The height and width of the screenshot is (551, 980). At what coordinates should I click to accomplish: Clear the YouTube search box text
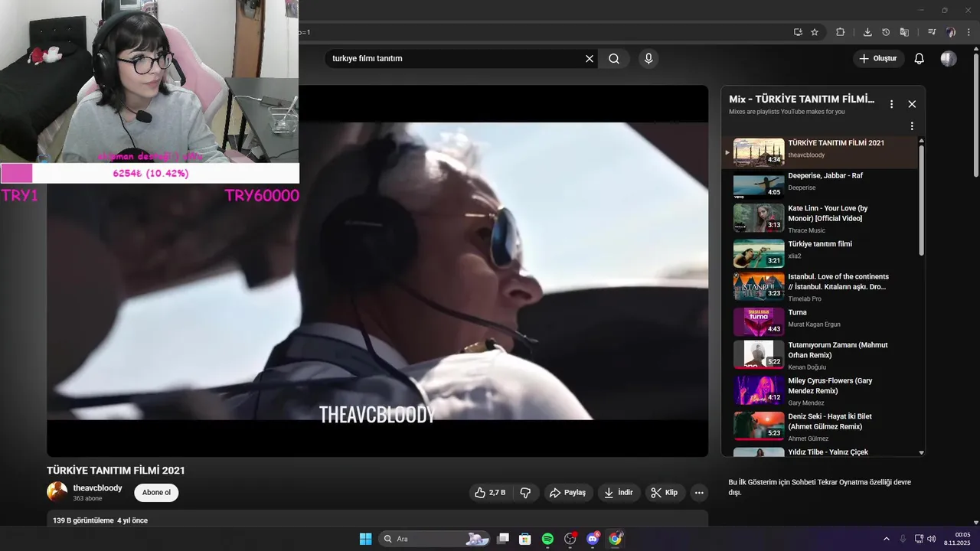pyautogui.click(x=590, y=59)
